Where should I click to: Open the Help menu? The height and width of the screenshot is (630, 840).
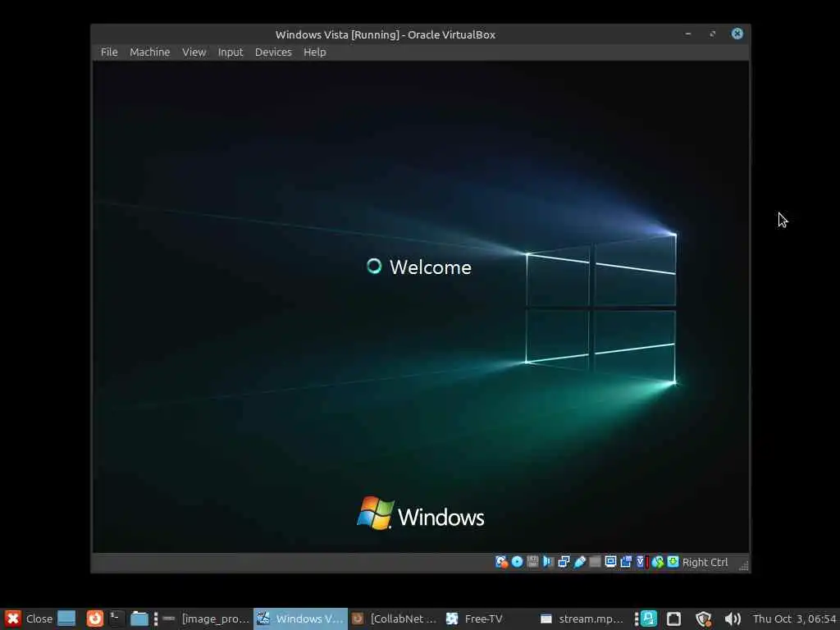pos(314,52)
